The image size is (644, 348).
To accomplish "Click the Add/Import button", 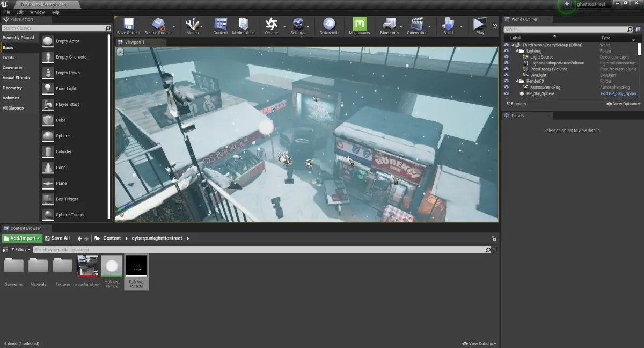I will click(22, 238).
